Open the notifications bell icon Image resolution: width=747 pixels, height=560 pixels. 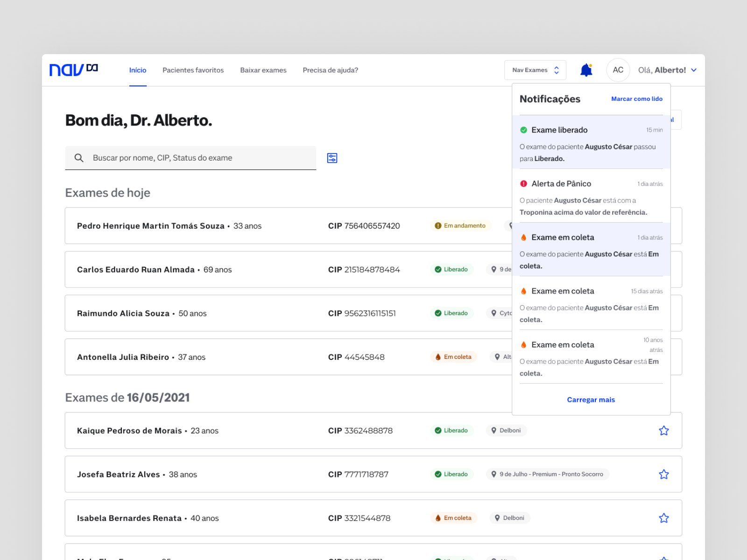tap(586, 70)
